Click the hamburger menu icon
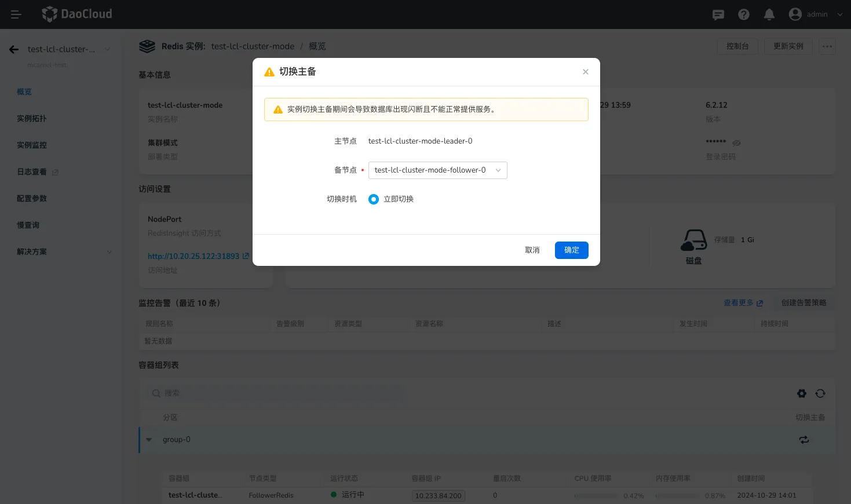Screen dimensions: 851x504 point(16,14)
